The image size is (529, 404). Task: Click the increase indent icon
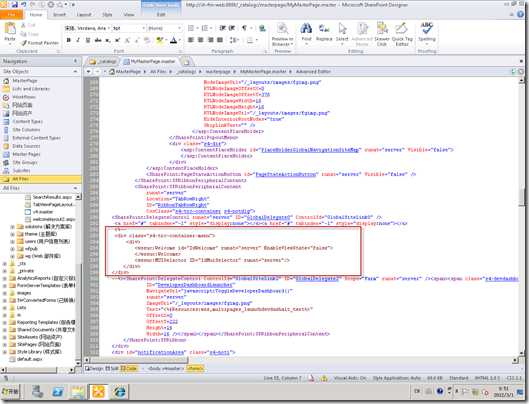point(232,28)
